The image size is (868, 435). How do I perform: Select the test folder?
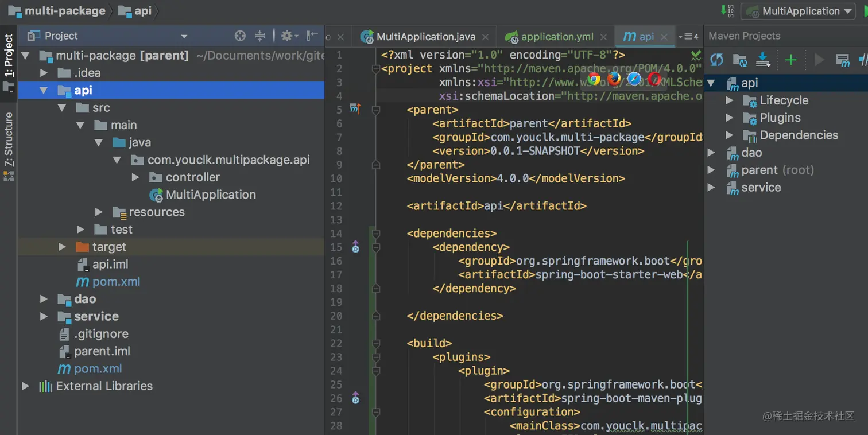pyautogui.click(x=113, y=230)
